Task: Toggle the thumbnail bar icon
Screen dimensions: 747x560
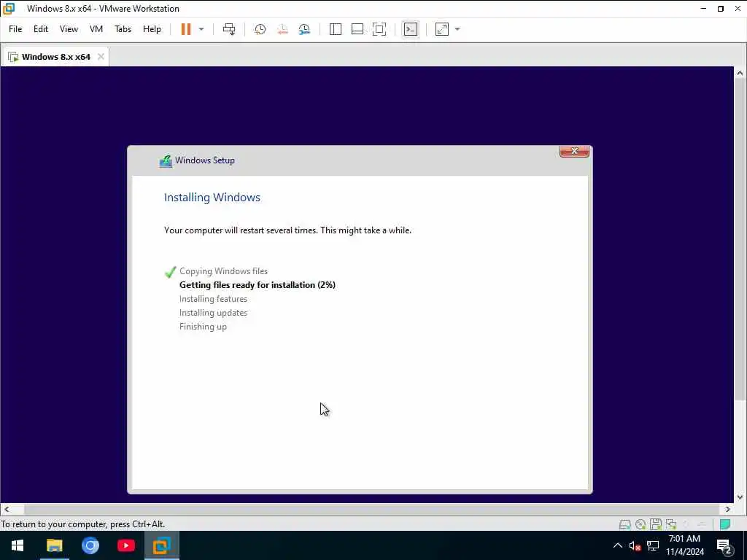Action: [x=357, y=29]
